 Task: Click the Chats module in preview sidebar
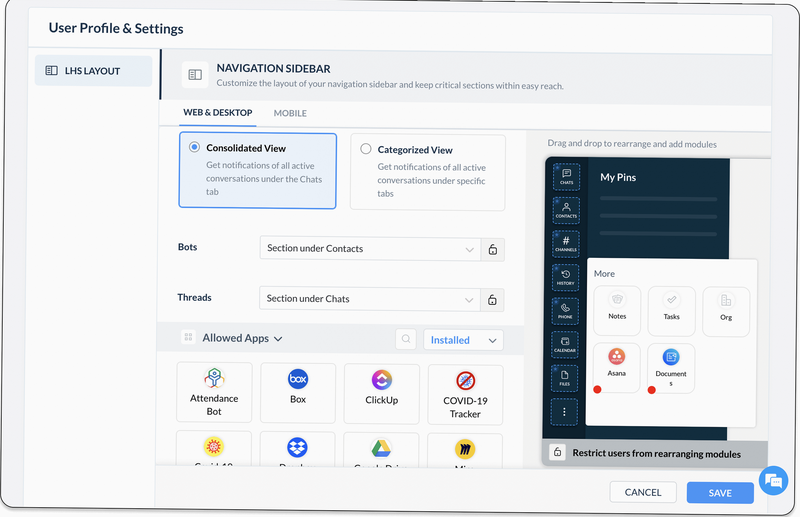pyautogui.click(x=566, y=177)
